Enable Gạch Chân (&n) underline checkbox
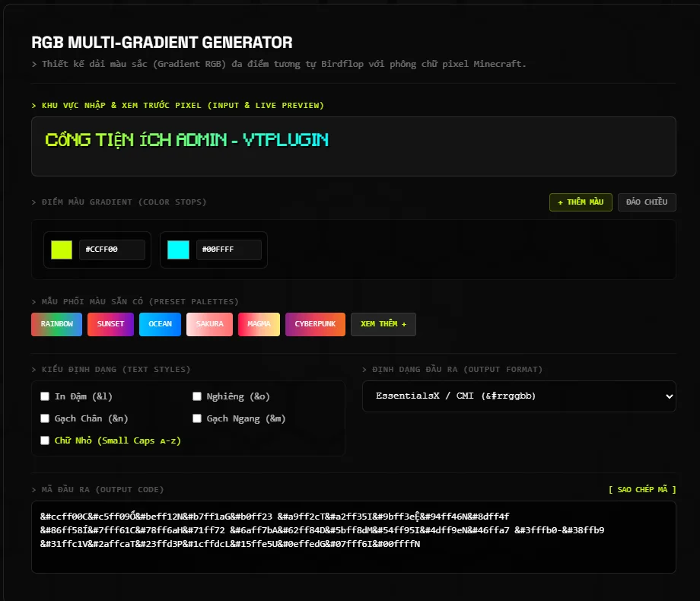The width and height of the screenshot is (700, 601). pos(45,418)
